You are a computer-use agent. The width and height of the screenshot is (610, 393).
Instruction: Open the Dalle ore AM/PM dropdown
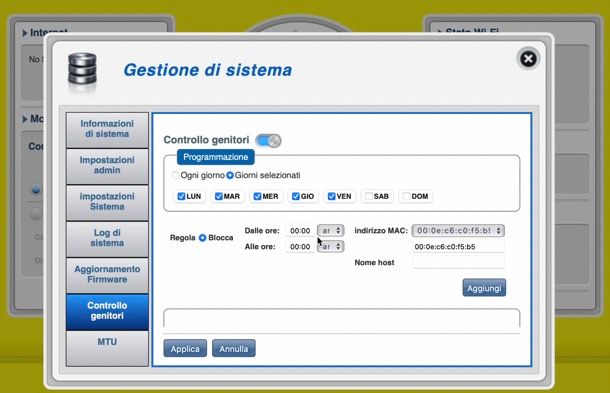pyautogui.click(x=330, y=231)
